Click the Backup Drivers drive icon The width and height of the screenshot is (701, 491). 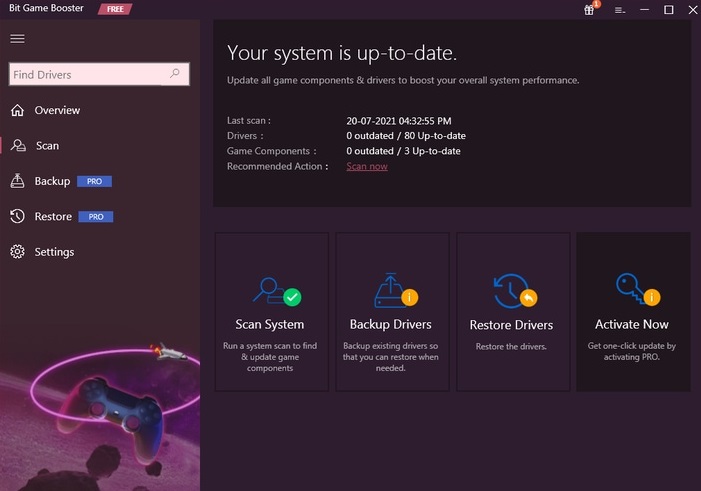click(x=391, y=290)
